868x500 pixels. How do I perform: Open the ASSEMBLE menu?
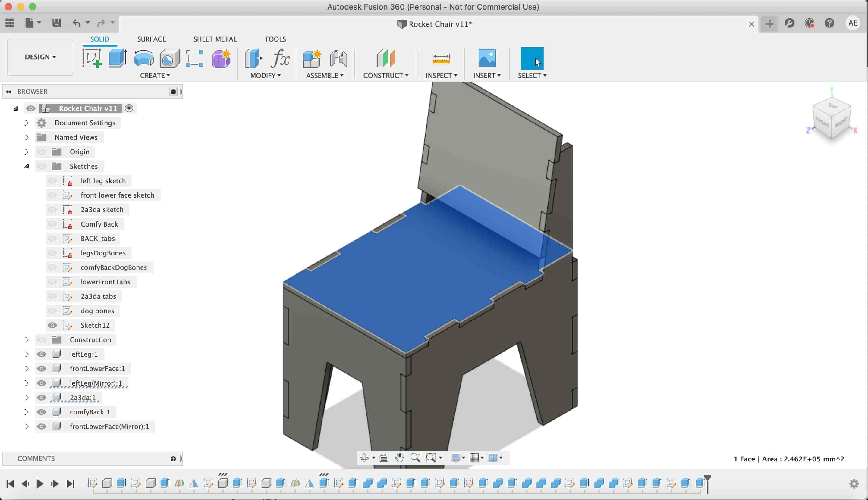point(325,76)
